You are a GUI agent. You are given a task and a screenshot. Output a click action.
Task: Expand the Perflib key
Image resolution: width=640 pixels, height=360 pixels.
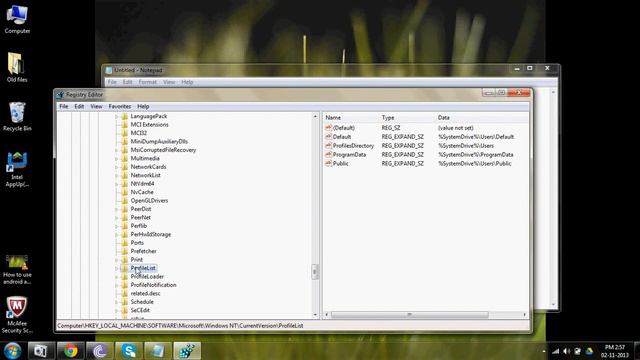click(117, 226)
